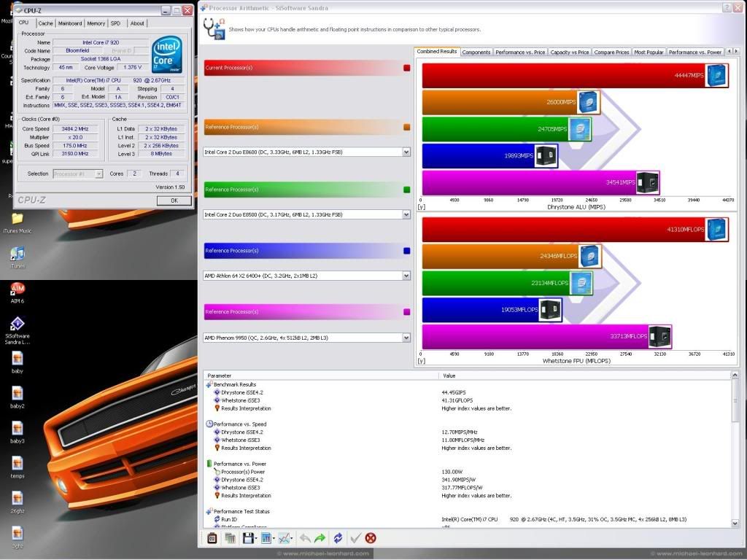747x560 pixels.
Task: Click the red cancel icon in Sandra toolbar
Action: pyautogui.click(x=371, y=538)
